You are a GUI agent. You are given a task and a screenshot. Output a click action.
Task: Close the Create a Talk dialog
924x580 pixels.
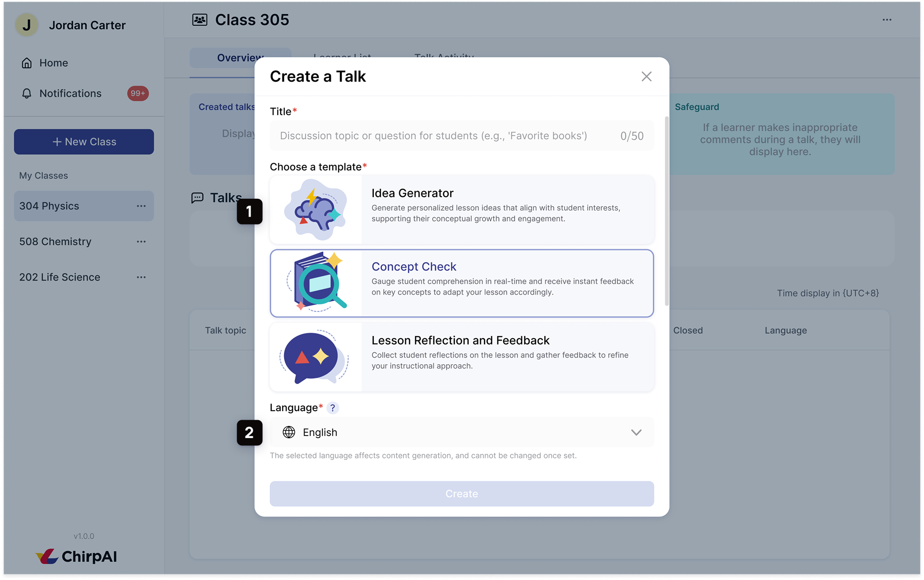(646, 77)
